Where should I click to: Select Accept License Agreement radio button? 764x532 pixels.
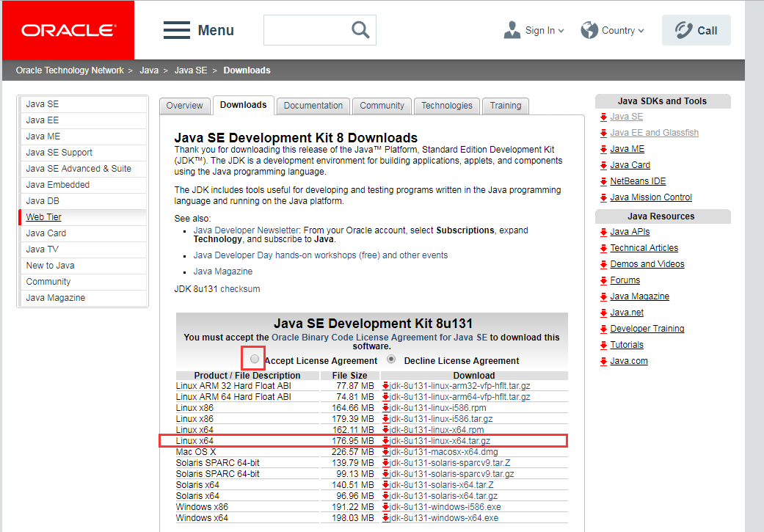click(255, 359)
